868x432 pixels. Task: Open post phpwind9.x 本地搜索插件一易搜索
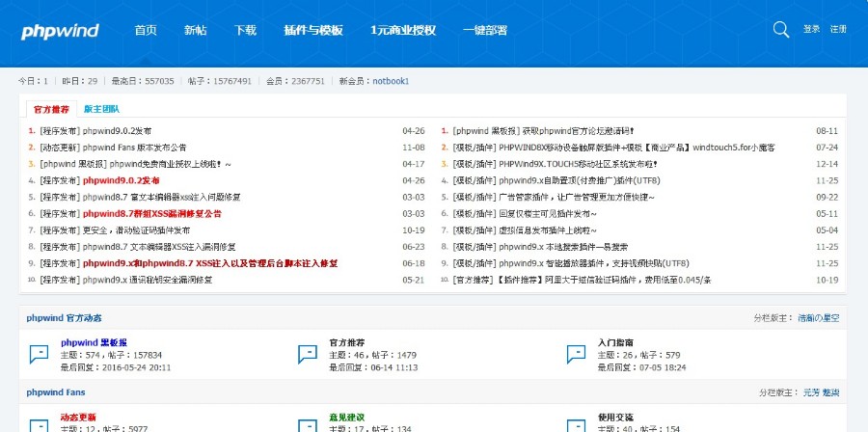point(563,247)
